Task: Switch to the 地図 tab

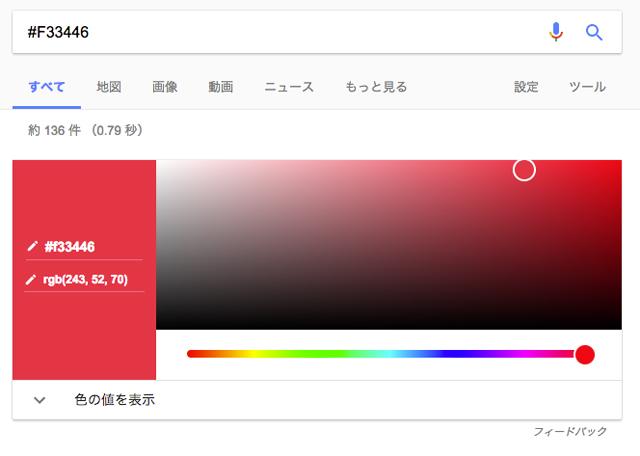Action: [x=109, y=87]
